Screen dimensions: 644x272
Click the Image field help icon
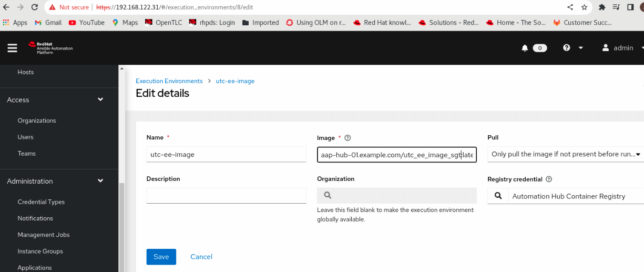coord(347,138)
